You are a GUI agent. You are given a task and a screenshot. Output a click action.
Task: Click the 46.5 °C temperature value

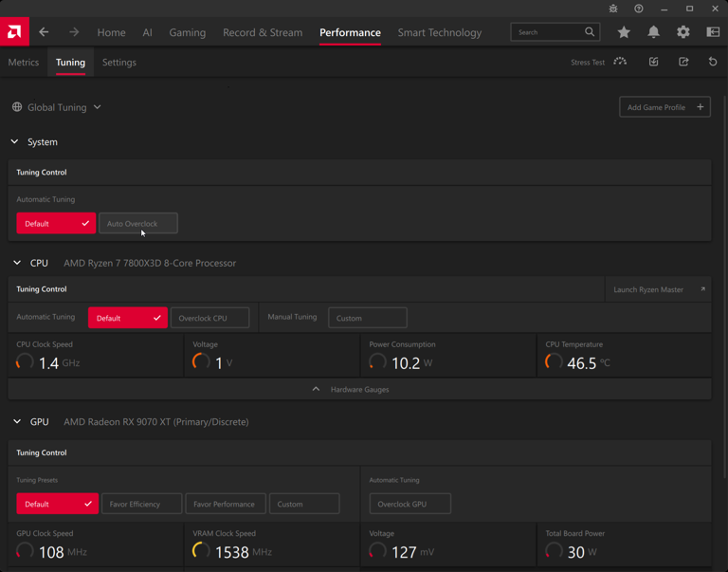(589, 363)
